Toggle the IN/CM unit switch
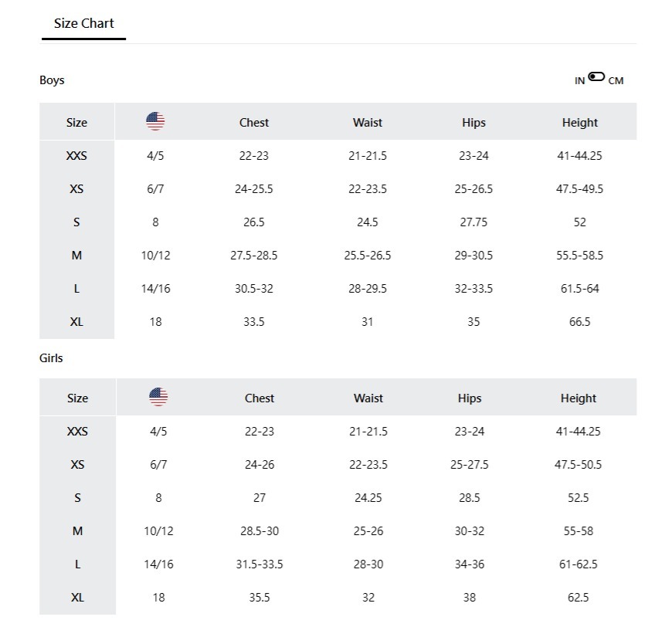The width and height of the screenshot is (672, 627). click(x=596, y=76)
